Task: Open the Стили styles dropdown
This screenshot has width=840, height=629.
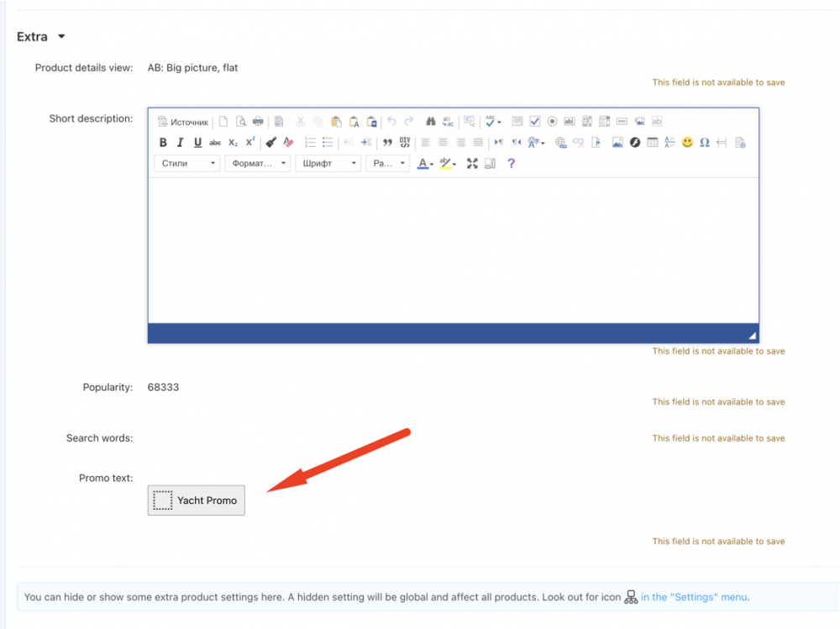Action: pyautogui.click(x=187, y=164)
